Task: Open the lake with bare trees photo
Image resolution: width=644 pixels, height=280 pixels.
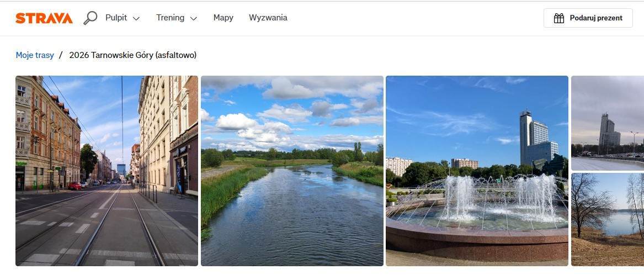Action: 608,219
